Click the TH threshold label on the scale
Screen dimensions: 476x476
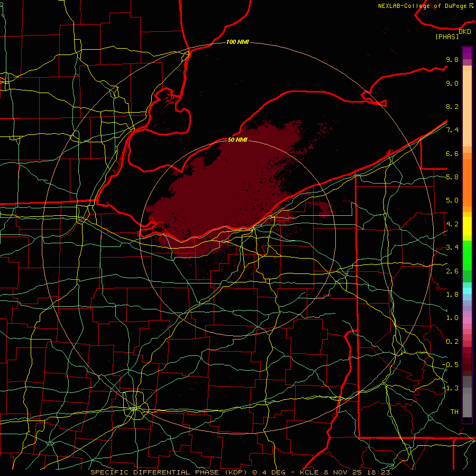[454, 412]
